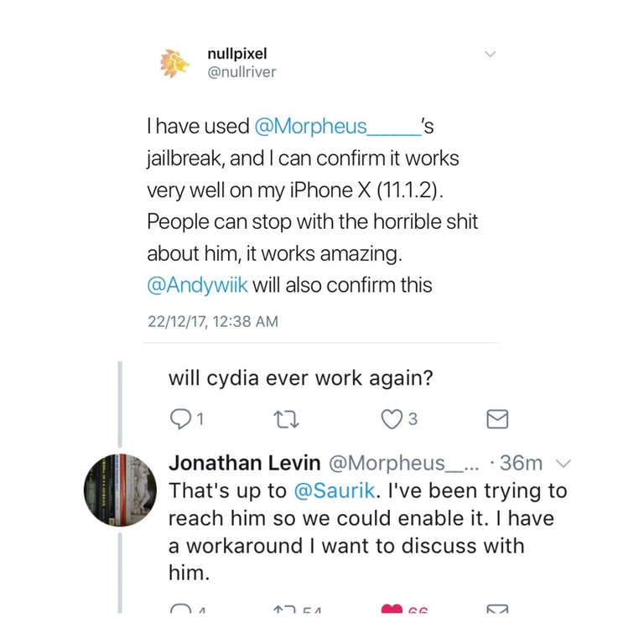Open nullpixel's lion profile avatar
Viewport: 644px width, 644px height.
[174, 63]
